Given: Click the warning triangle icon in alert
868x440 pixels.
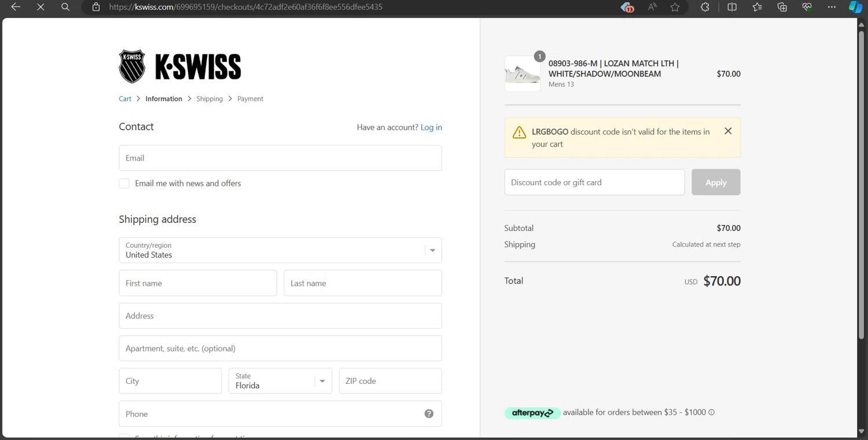Looking at the screenshot, I should tap(519, 132).
